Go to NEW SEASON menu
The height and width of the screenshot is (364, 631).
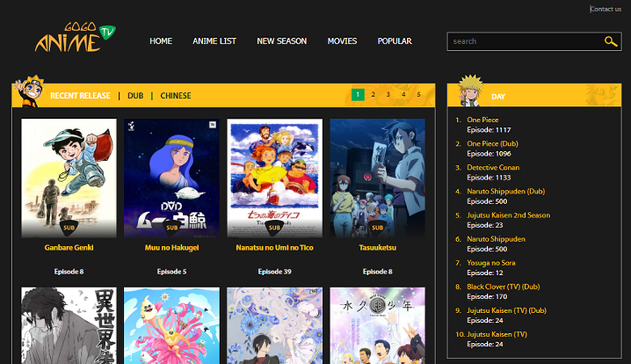coord(282,41)
